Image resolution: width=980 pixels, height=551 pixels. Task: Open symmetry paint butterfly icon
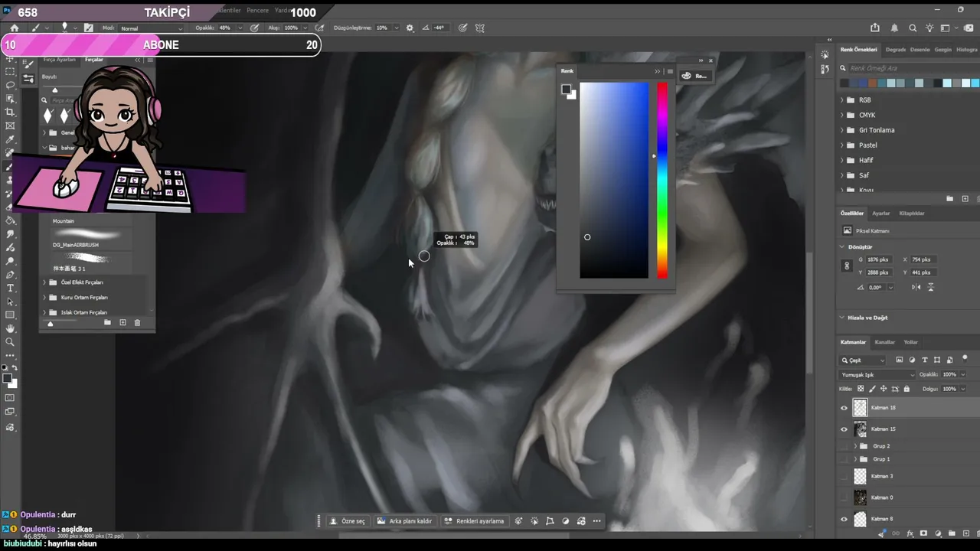480,28
